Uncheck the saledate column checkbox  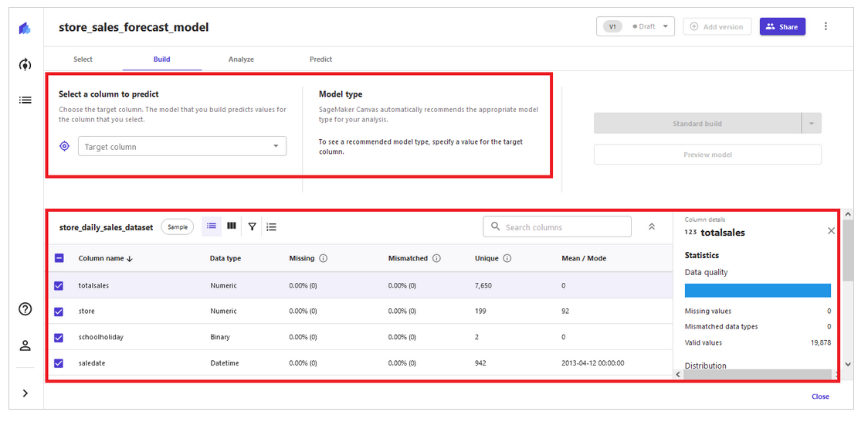click(x=59, y=363)
